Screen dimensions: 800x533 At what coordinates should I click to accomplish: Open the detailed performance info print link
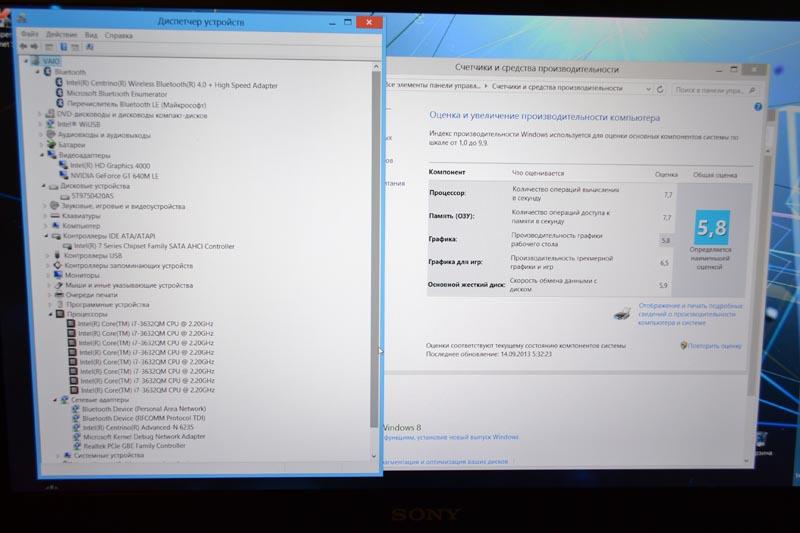click(690, 314)
